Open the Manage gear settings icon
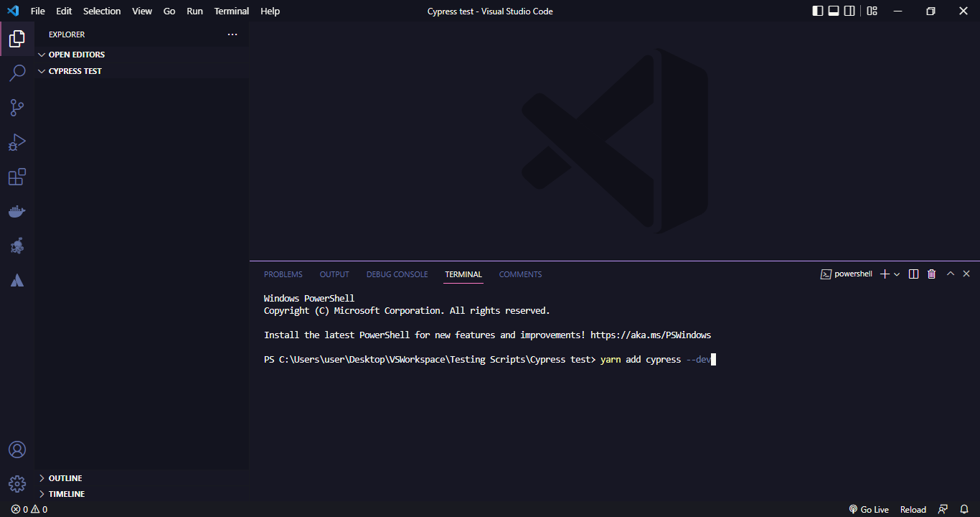The height and width of the screenshot is (517, 980). coord(17,483)
